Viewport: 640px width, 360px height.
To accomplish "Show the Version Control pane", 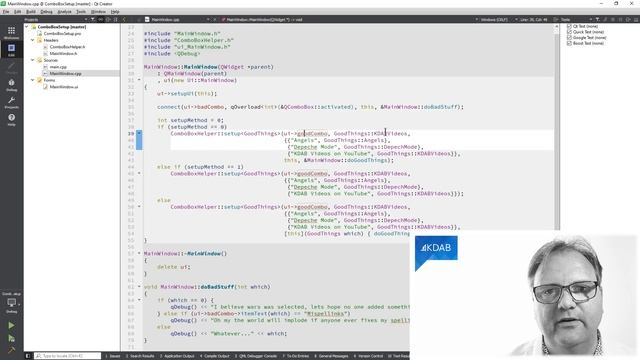I will pyautogui.click(x=369, y=356).
